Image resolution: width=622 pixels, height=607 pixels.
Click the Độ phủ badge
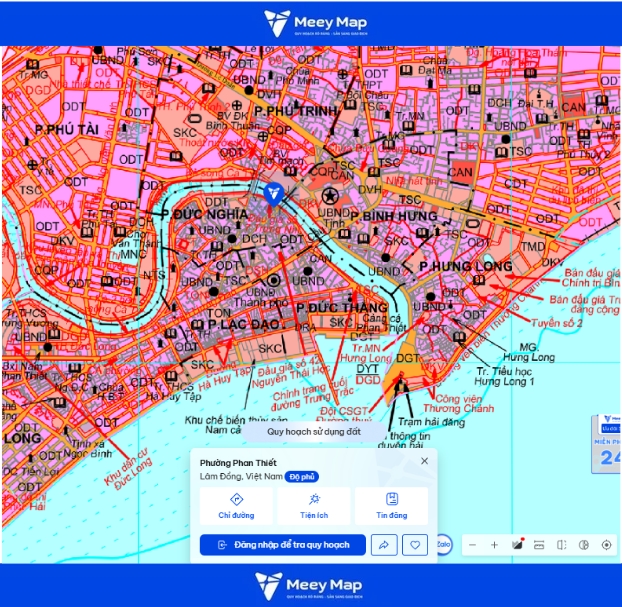tap(301, 477)
